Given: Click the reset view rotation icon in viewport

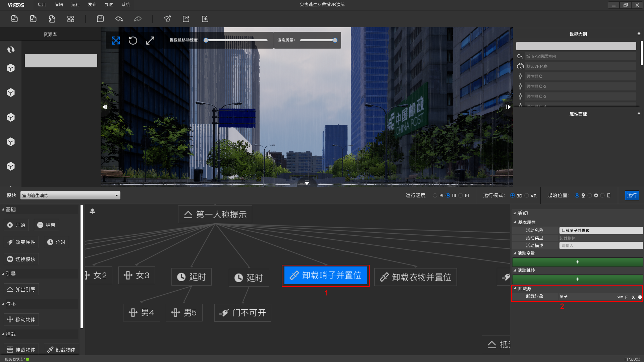Looking at the screenshot, I should coord(133,41).
